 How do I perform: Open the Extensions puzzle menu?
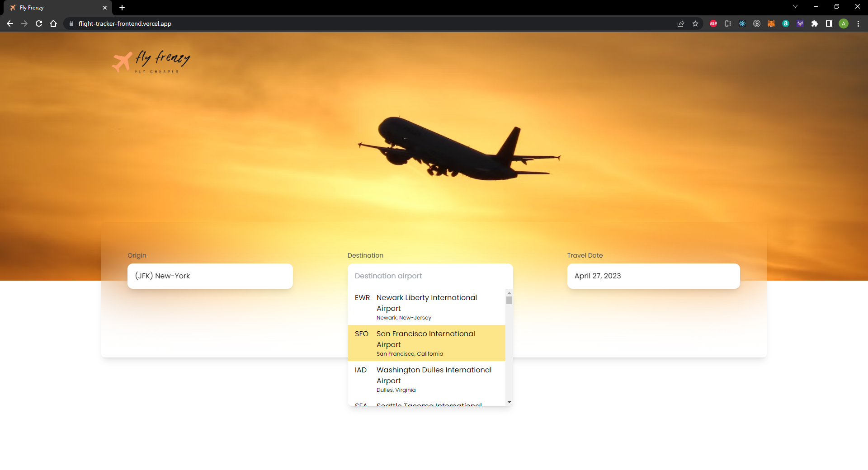pos(815,23)
